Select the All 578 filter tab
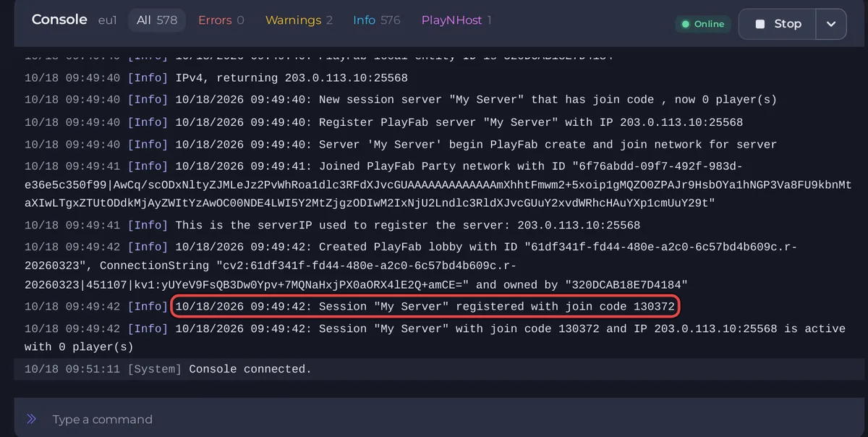This screenshot has width=868, height=437. [x=157, y=20]
